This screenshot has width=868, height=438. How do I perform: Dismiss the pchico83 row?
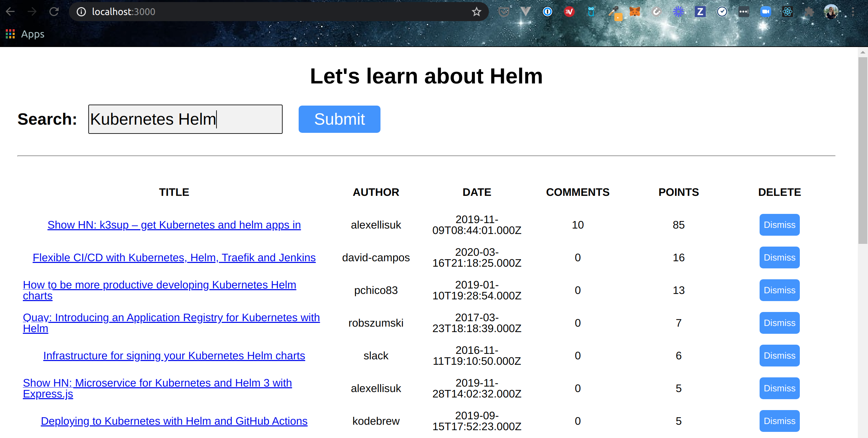pyautogui.click(x=779, y=290)
